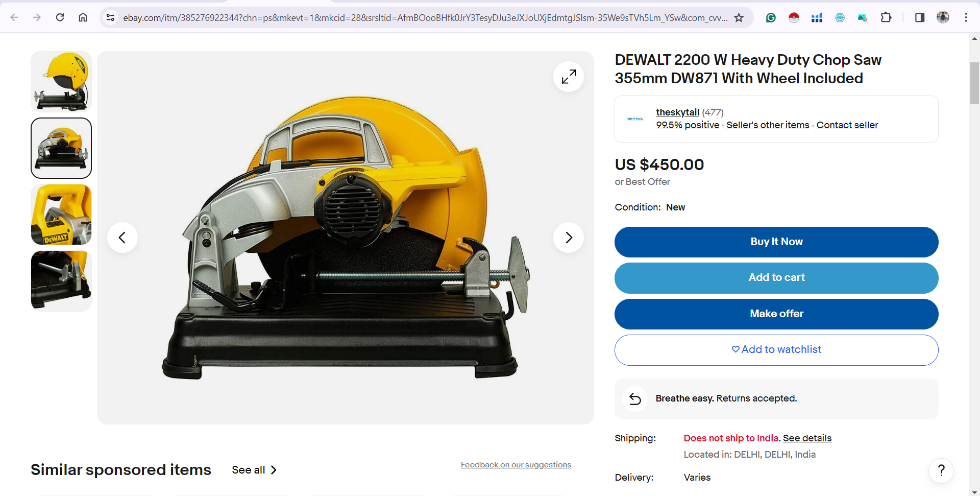Select the second chop saw thumbnail

61,148
